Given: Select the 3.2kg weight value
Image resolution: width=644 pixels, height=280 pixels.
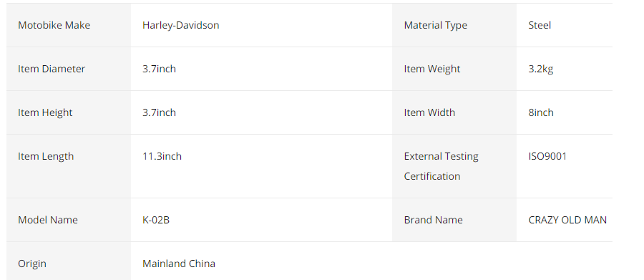Looking at the screenshot, I should pos(541,69).
